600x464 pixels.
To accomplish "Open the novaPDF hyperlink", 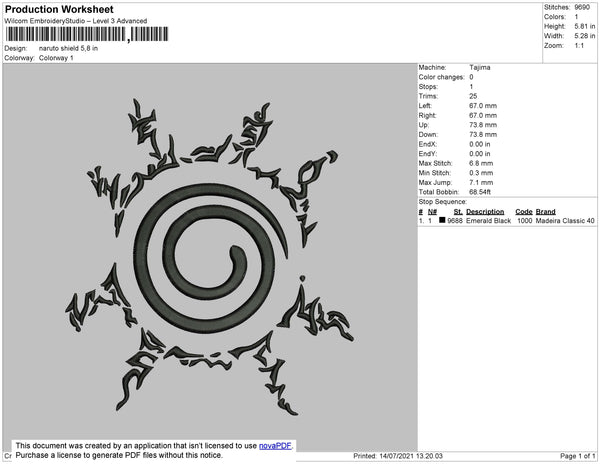I will pos(275,446).
